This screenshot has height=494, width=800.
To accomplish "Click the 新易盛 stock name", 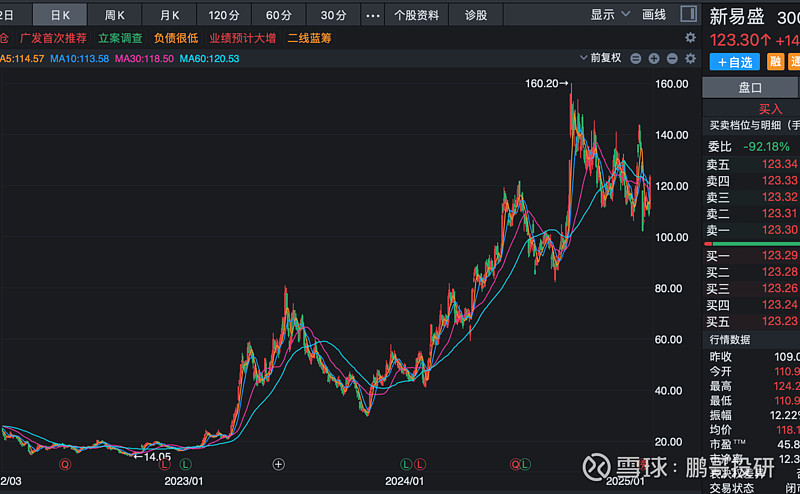I will (737, 17).
